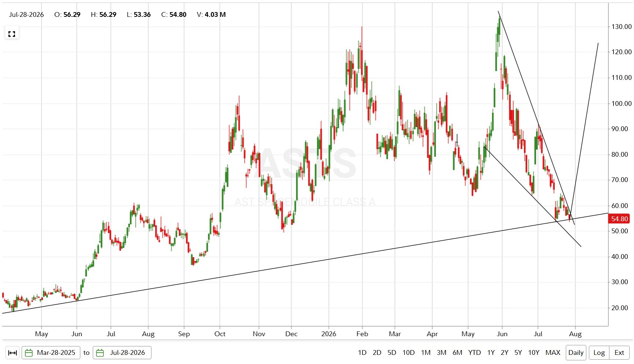Click the 20.00 price axis label

click(620, 308)
